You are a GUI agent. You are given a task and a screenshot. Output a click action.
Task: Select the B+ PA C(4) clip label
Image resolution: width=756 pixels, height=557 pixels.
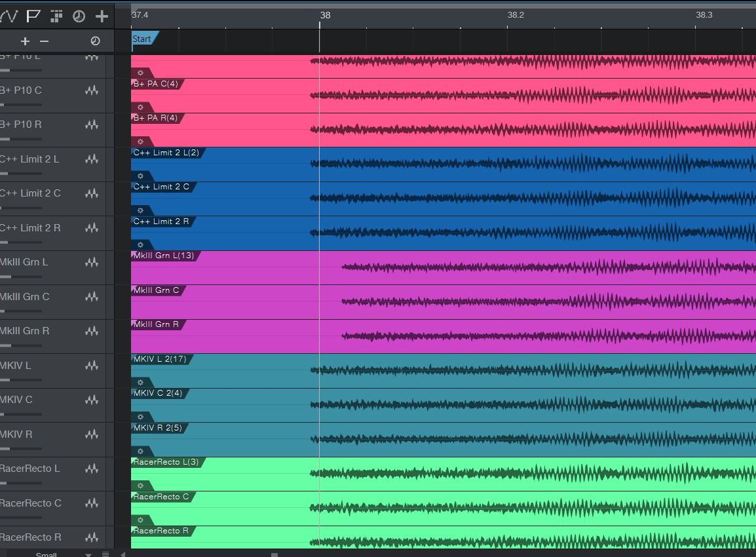pyautogui.click(x=156, y=84)
